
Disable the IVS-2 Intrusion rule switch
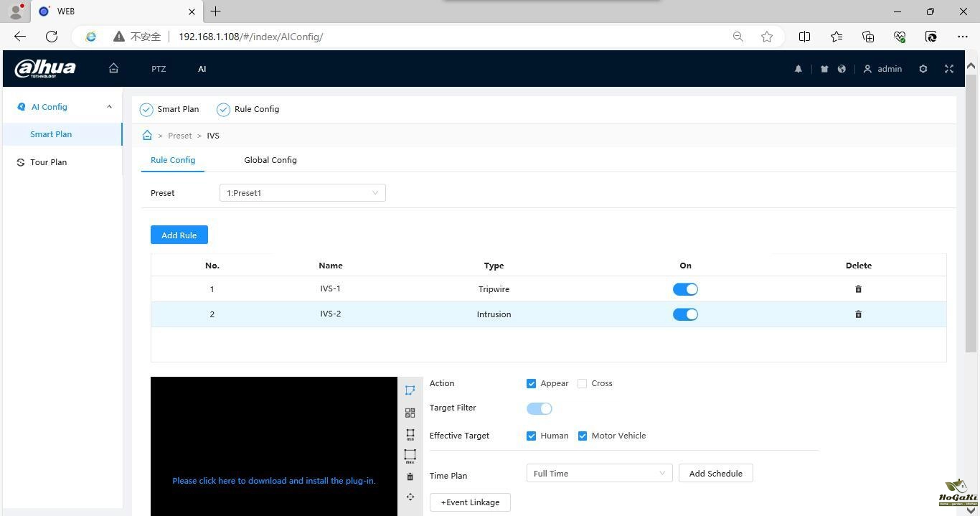pyautogui.click(x=685, y=314)
